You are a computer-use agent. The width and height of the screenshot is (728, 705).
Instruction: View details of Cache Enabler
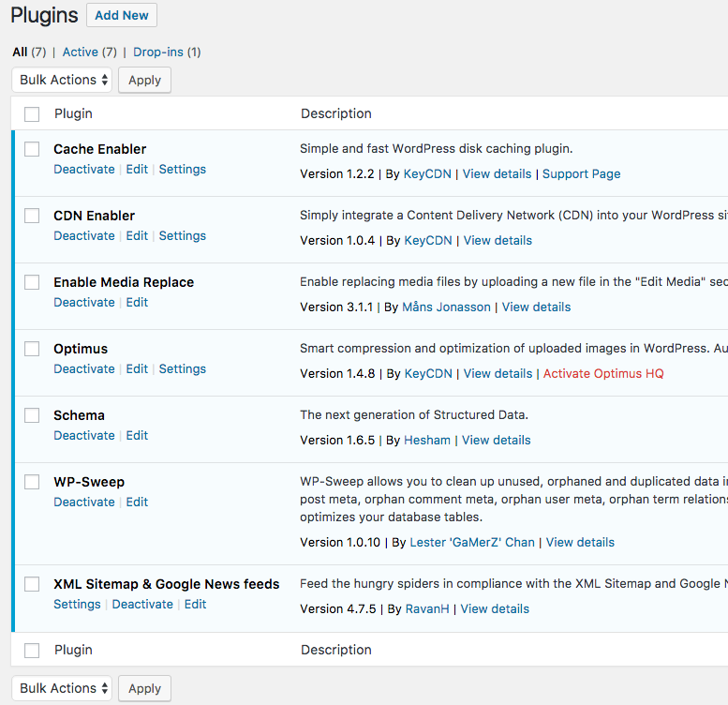497,173
